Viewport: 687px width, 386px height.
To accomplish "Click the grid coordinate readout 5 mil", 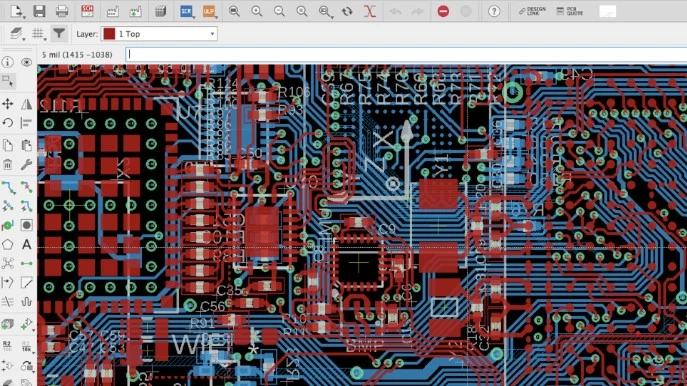I will coord(77,55).
